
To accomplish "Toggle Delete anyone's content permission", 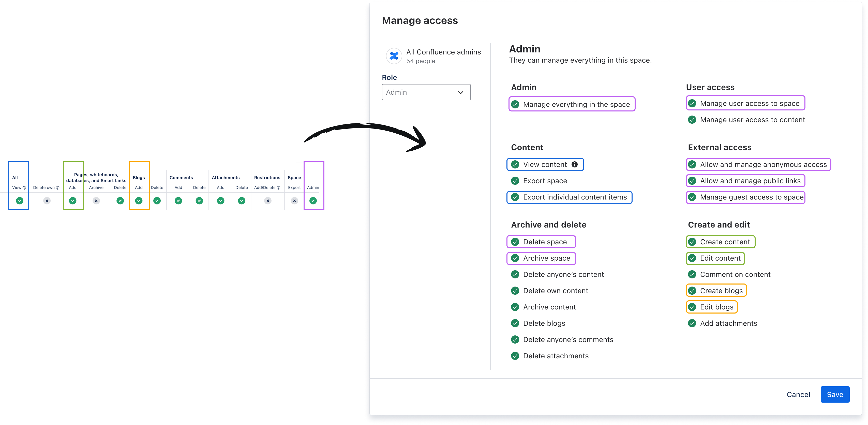I will 515,274.
